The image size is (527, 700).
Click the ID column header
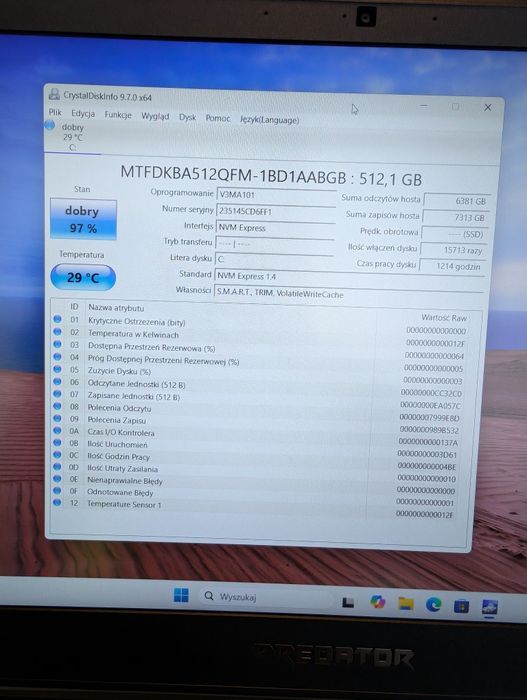coord(74,307)
